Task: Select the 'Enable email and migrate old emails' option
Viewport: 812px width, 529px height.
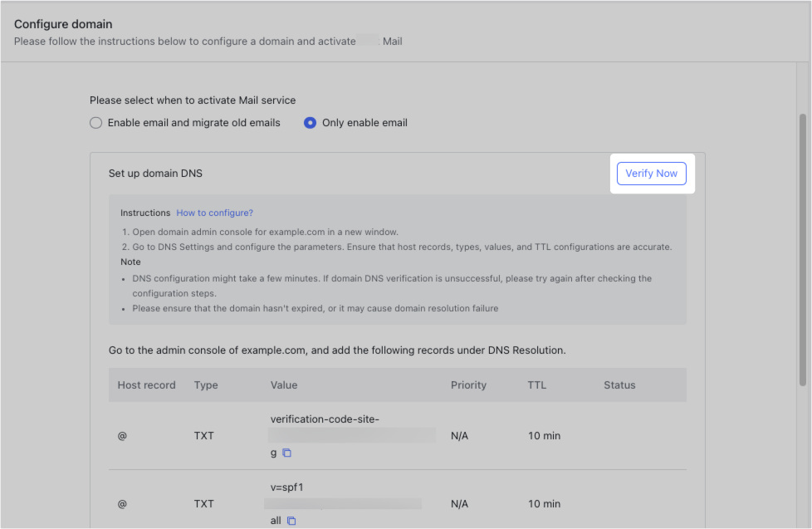Action: [95, 122]
